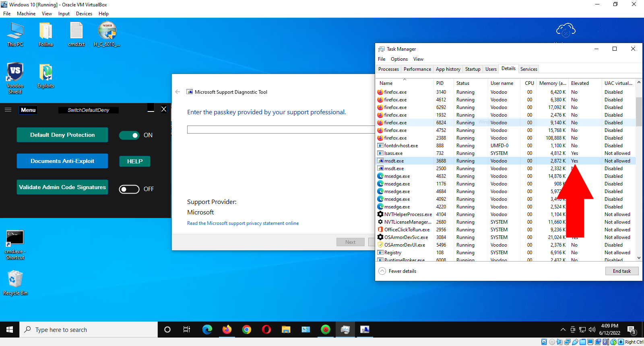This screenshot has width=644, height=346.
Task: Open the Exploits desktop icon
Action: click(x=45, y=73)
